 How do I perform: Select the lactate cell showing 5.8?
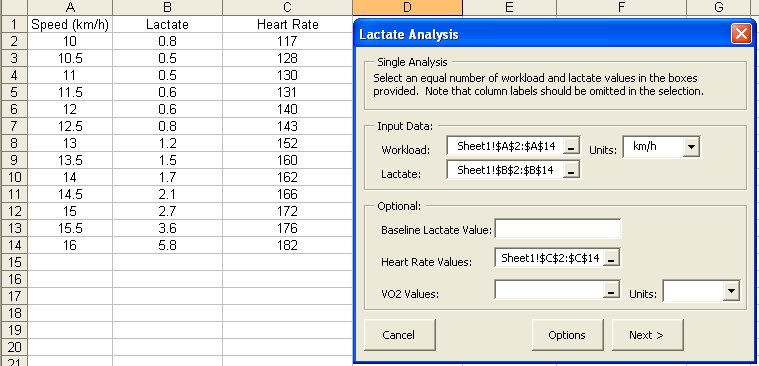click(x=167, y=245)
